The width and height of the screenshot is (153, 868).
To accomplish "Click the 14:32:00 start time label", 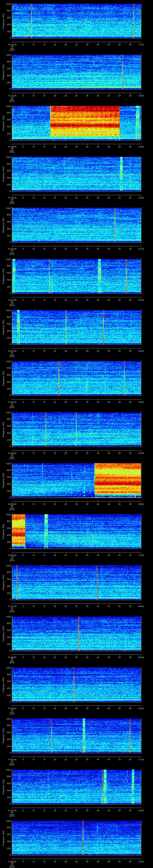I will tap(12, 862).
